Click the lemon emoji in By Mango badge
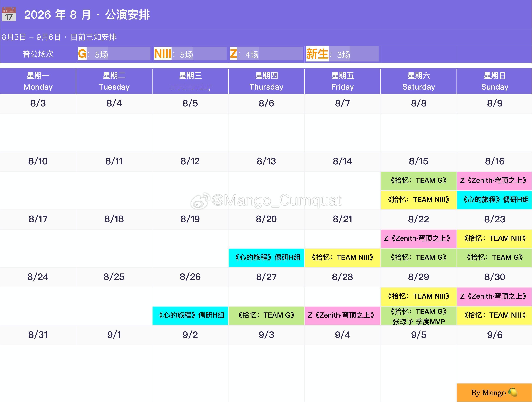The width and height of the screenshot is (532, 402). pyautogui.click(x=513, y=392)
